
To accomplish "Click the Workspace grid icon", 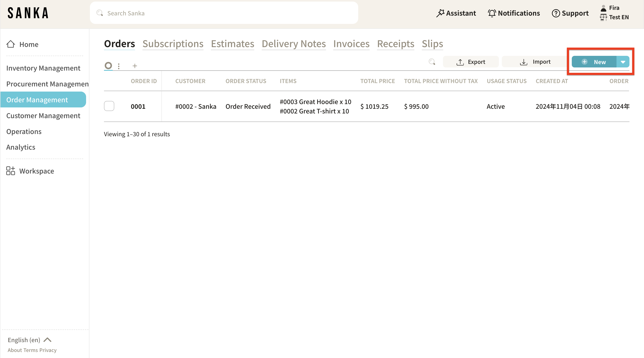I will (x=11, y=171).
